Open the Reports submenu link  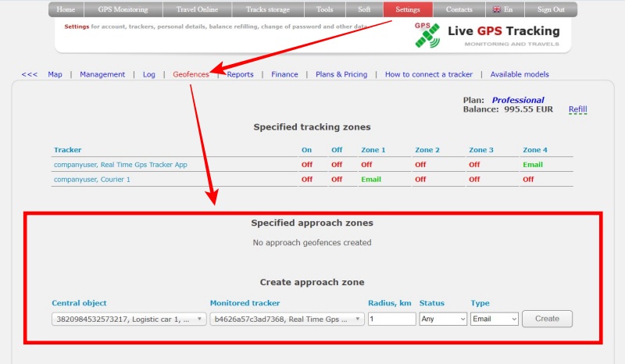[x=240, y=74]
